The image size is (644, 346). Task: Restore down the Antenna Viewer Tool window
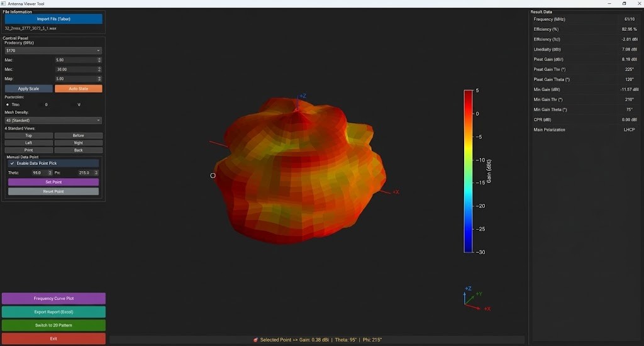(625, 3)
